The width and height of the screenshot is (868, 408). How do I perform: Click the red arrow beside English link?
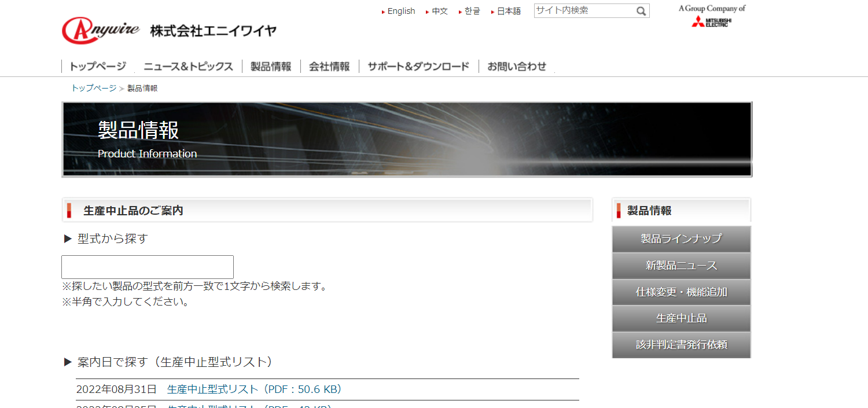coord(382,10)
